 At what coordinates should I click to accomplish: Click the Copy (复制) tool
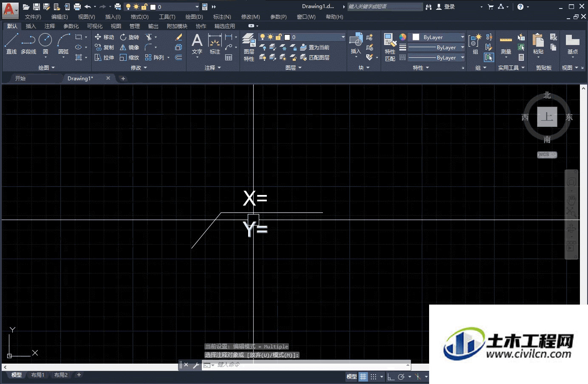click(x=104, y=47)
